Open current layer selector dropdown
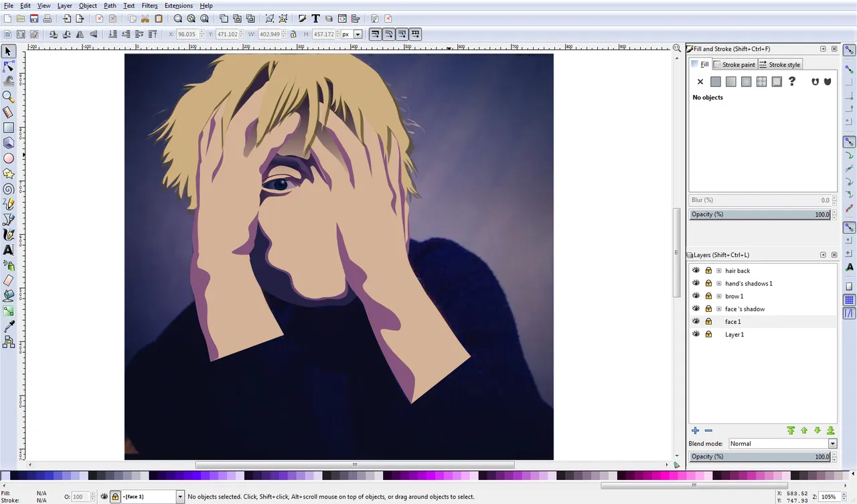This screenshot has height=504, width=857. click(x=180, y=497)
